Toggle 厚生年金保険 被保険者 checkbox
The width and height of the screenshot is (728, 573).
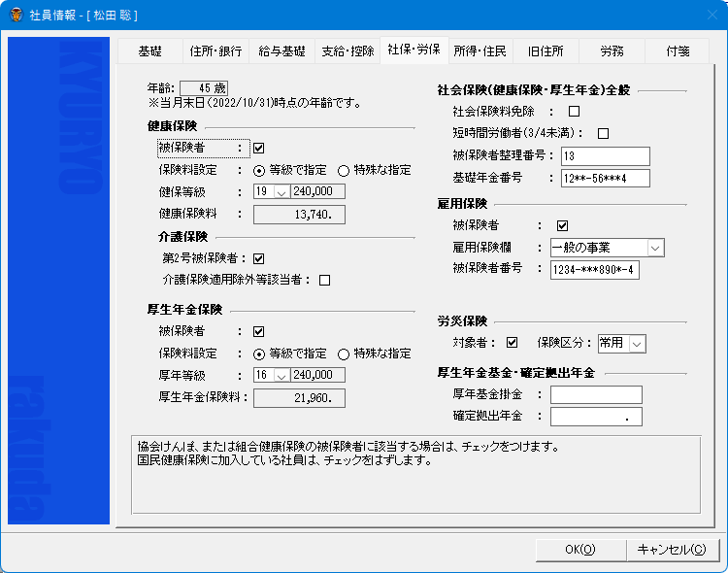point(258,332)
